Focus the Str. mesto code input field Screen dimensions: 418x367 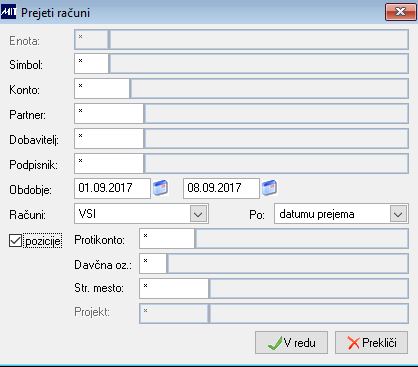[174, 289]
